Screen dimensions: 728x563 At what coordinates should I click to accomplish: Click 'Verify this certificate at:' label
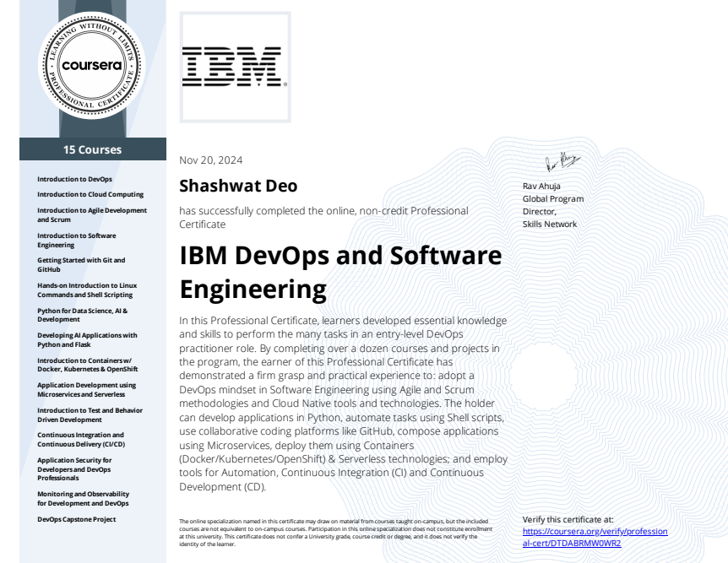[568, 519]
